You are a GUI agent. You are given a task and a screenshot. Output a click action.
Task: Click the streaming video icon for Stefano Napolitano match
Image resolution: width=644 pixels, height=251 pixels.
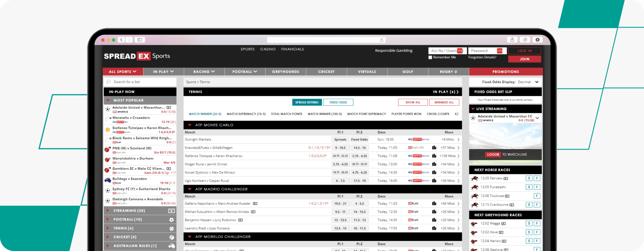(255, 203)
